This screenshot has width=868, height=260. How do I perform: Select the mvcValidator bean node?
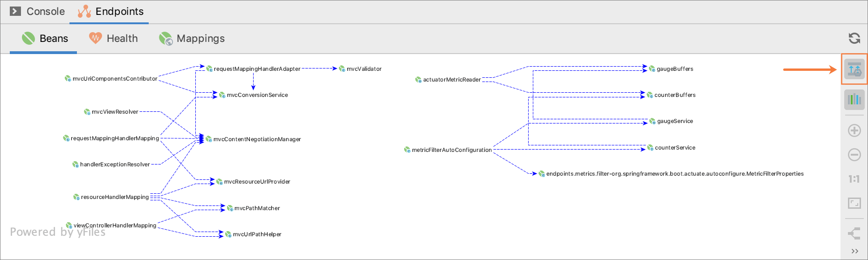pyautogui.click(x=360, y=69)
